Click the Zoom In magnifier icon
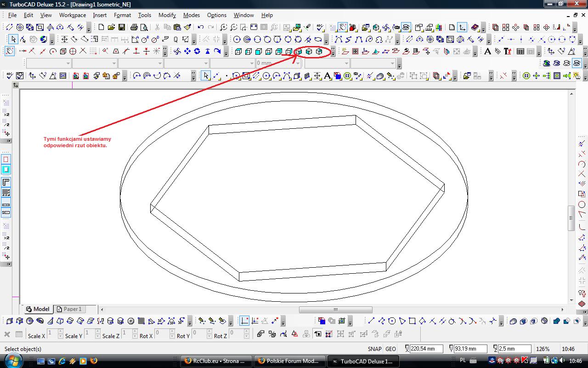The image size is (588, 368). 224,28
